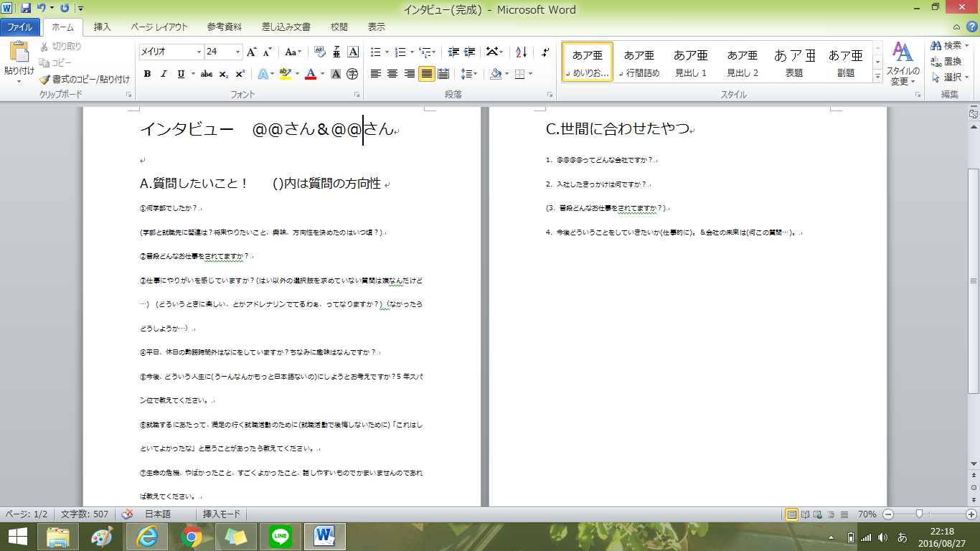Click the 書式のコピー/貼り付け format painter

pyautogui.click(x=85, y=80)
